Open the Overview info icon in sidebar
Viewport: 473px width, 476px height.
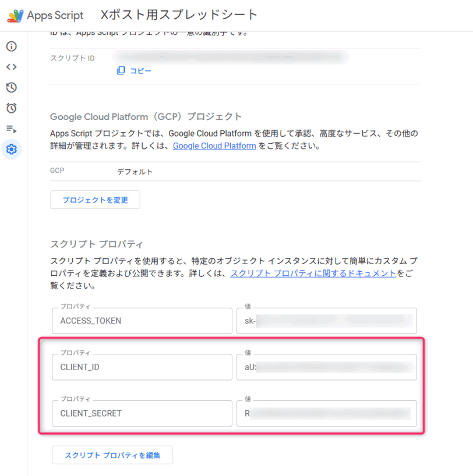[x=12, y=47]
